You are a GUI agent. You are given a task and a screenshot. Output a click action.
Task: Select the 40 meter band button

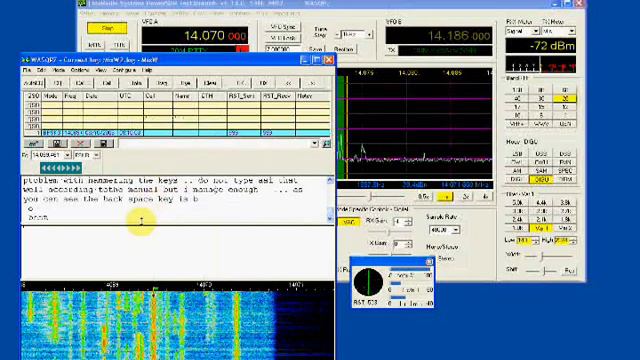pos(517,98)
